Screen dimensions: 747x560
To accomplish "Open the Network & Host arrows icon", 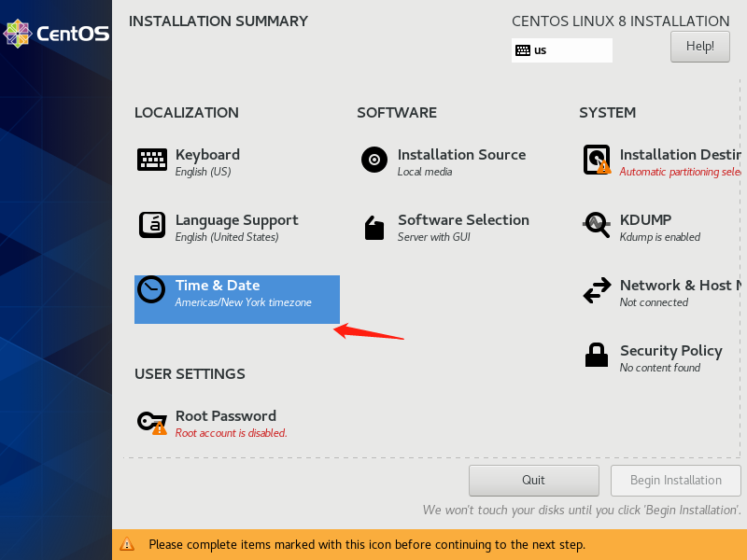I will 597,290.
